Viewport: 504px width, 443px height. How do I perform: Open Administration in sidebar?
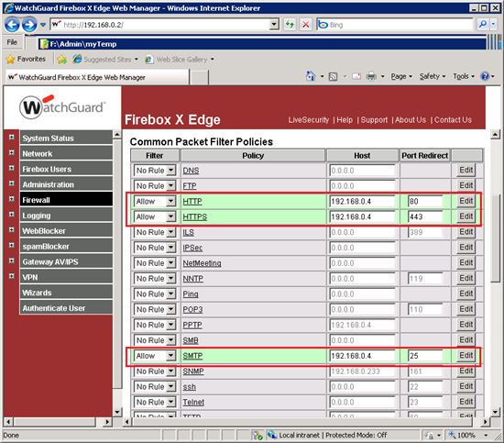(66, 184)
